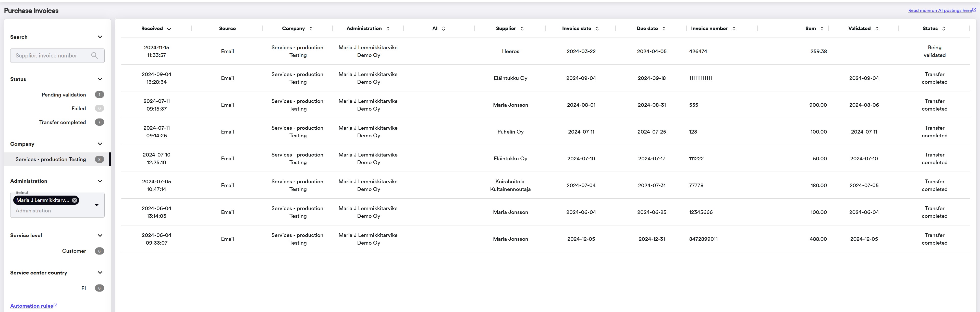980x312 pixels.
Task: Sort the AI column
Action: (x=443, y=29)
